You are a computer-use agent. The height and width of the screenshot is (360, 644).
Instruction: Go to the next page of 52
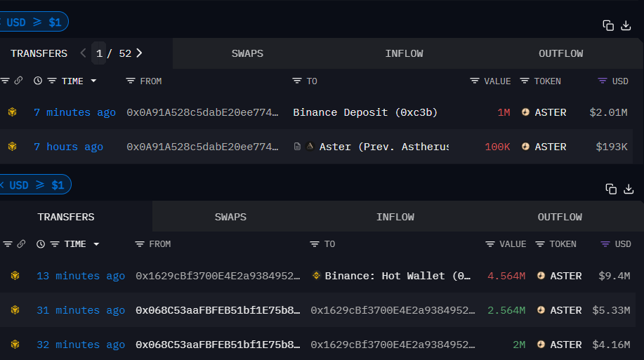tap(139, 53)
